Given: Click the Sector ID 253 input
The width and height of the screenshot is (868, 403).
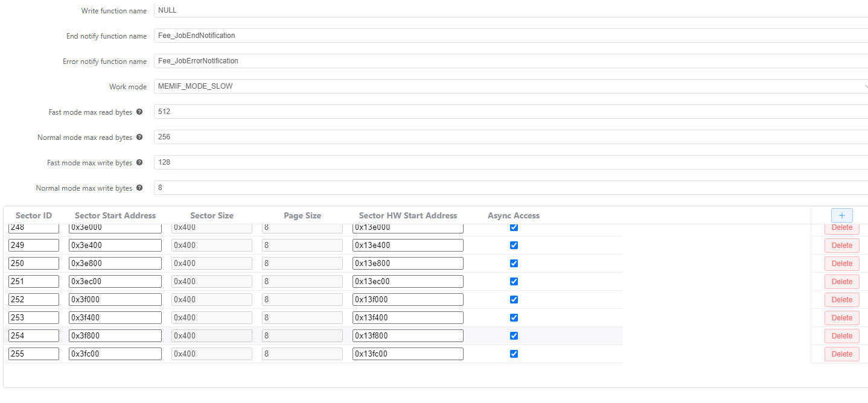Looking at the screenshot, I should tap(34, 318).
